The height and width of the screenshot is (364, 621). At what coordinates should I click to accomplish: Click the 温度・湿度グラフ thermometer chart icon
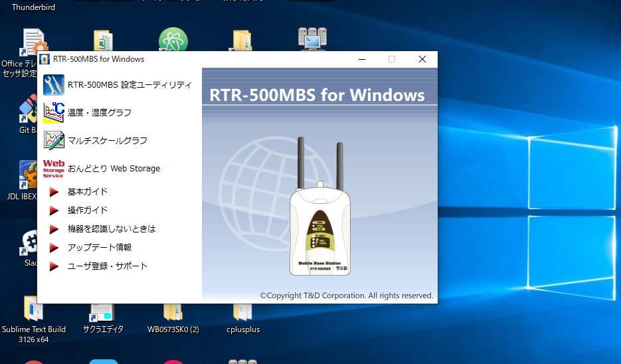pyautogui.click(x=54, y=112)
